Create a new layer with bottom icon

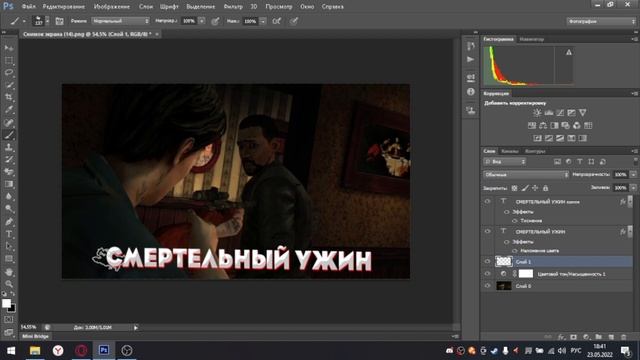611,337
